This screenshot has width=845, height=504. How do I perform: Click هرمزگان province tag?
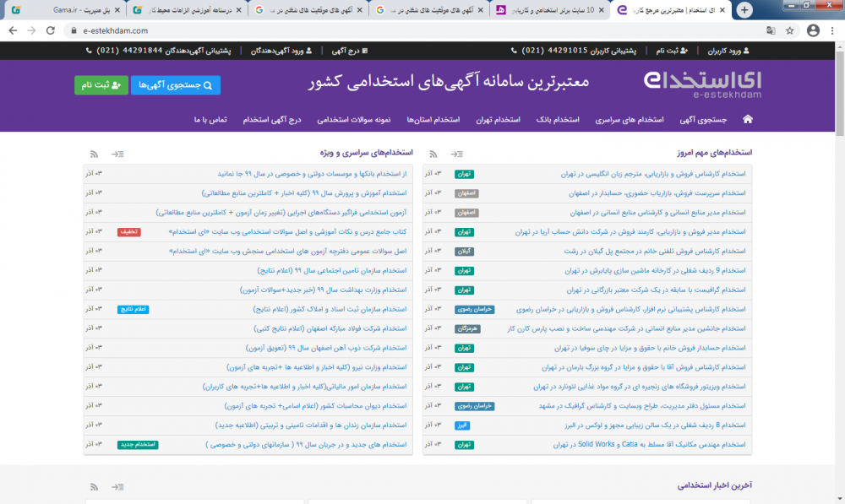pyautogui.click(x=467, y=328)
